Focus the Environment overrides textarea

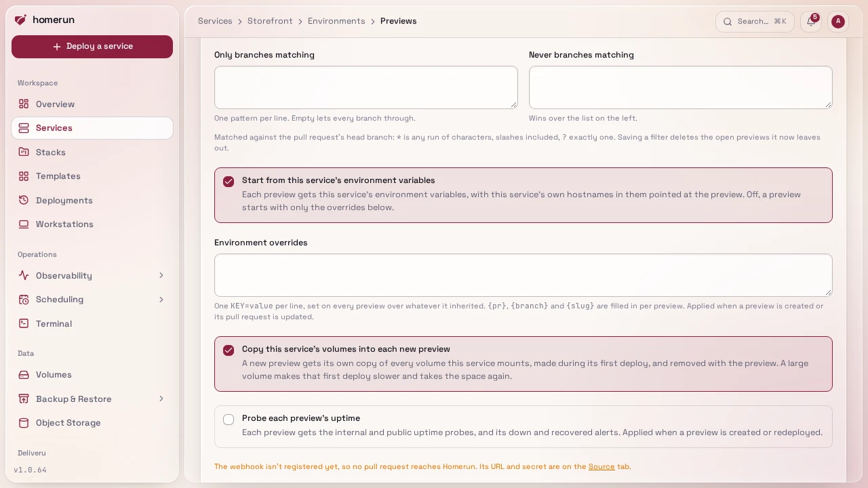click(x=524, y=275)
